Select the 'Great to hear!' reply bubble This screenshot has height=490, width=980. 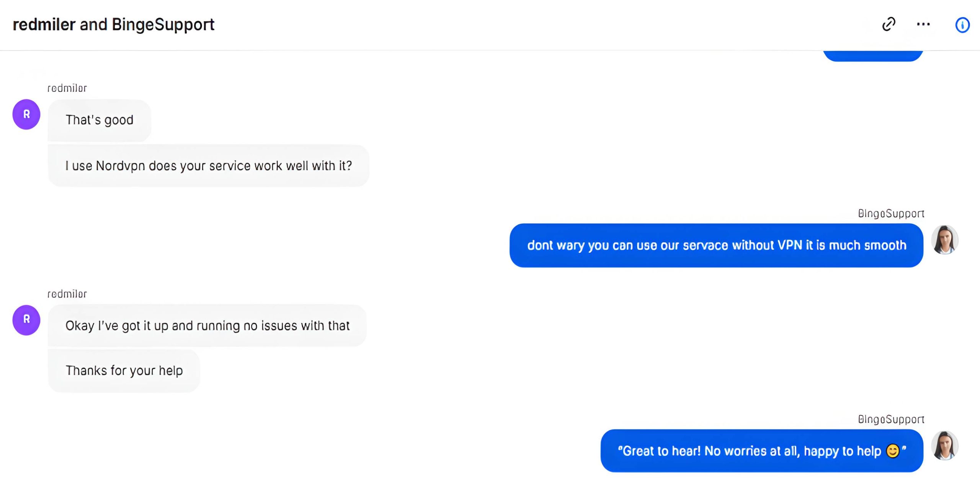coord(761,451)
